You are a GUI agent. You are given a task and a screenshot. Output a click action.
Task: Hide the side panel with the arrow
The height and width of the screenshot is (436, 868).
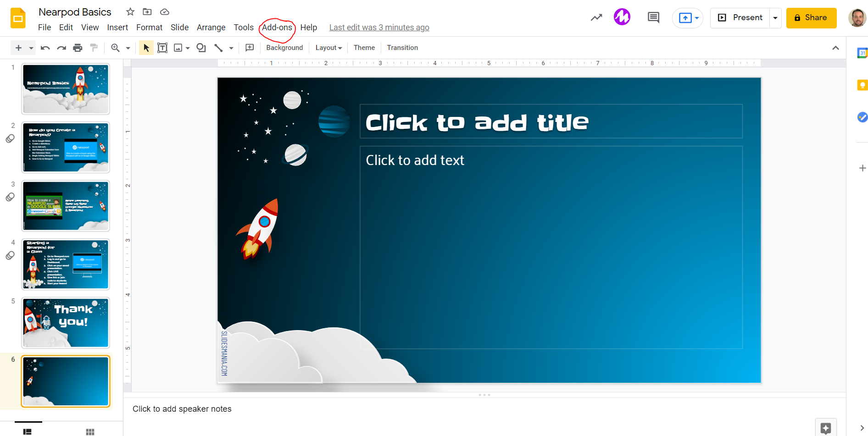coord(862,428)
